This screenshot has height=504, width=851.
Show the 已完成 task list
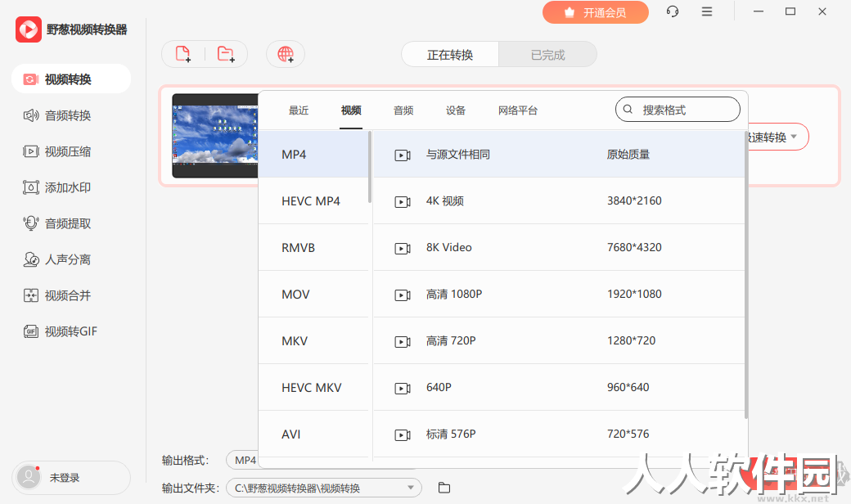pyautogui.click(x=547, y=55)
